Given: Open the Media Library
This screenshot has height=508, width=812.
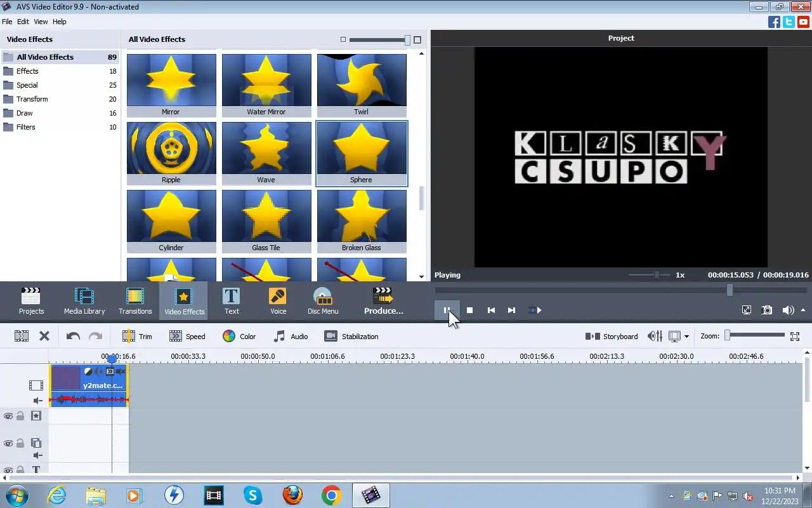Looking at the screenshot, I should coord(84,301).
